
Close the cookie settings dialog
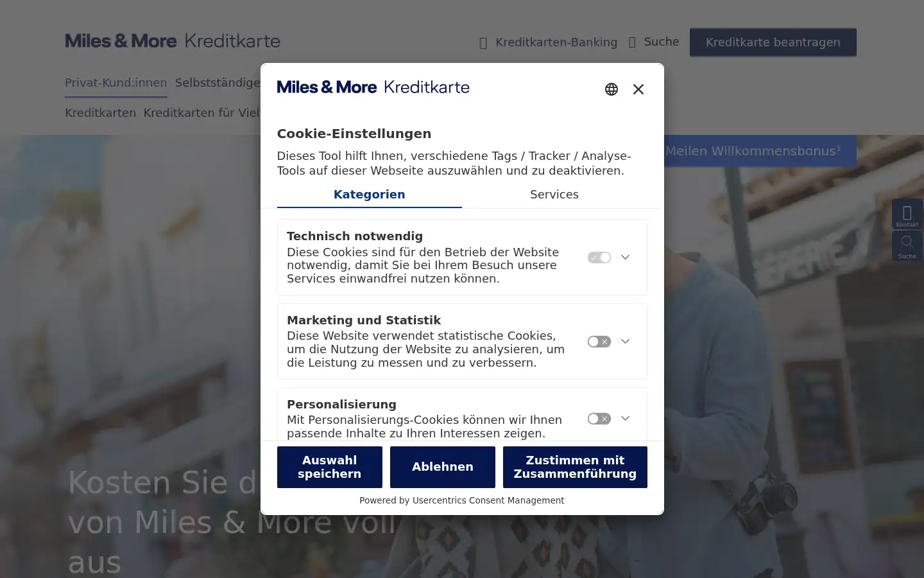(638, 89)
